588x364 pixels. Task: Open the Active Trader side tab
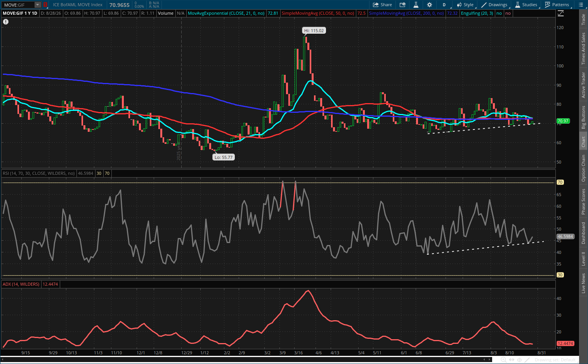coord(583,85)
